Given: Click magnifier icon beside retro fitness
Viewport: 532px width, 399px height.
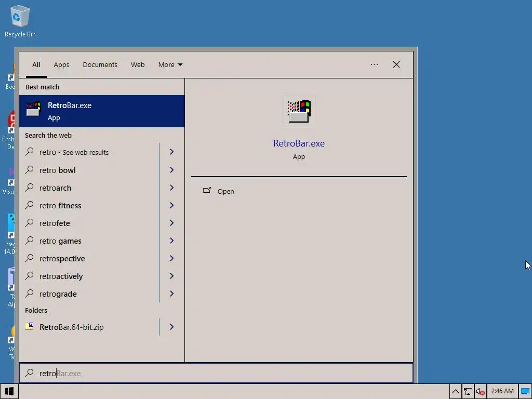Looking at the screenshot, I should click(x=30, y=205).
